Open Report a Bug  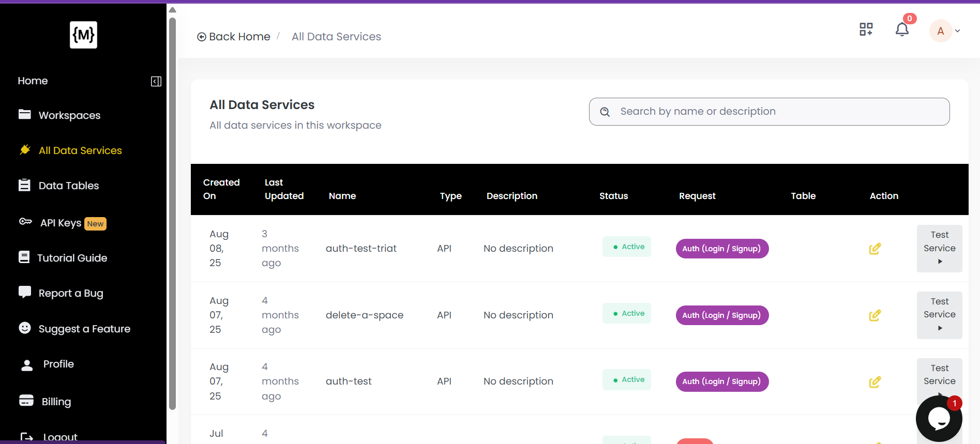pos(71,293)
